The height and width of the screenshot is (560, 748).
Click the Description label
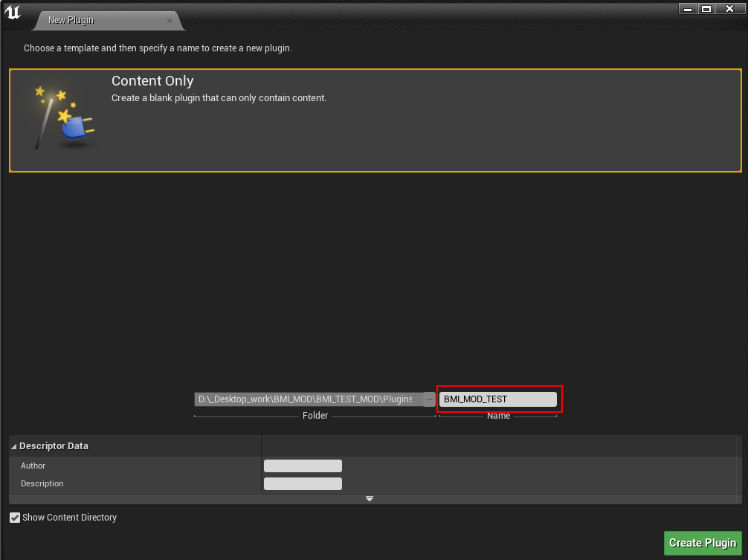[x=42, y=483]
